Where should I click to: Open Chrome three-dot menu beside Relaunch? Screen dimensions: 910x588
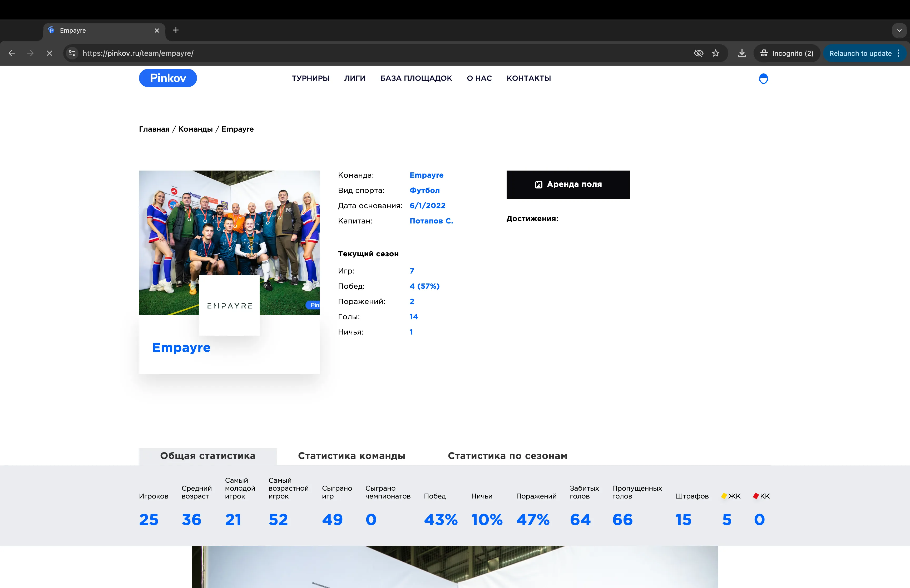898,53
